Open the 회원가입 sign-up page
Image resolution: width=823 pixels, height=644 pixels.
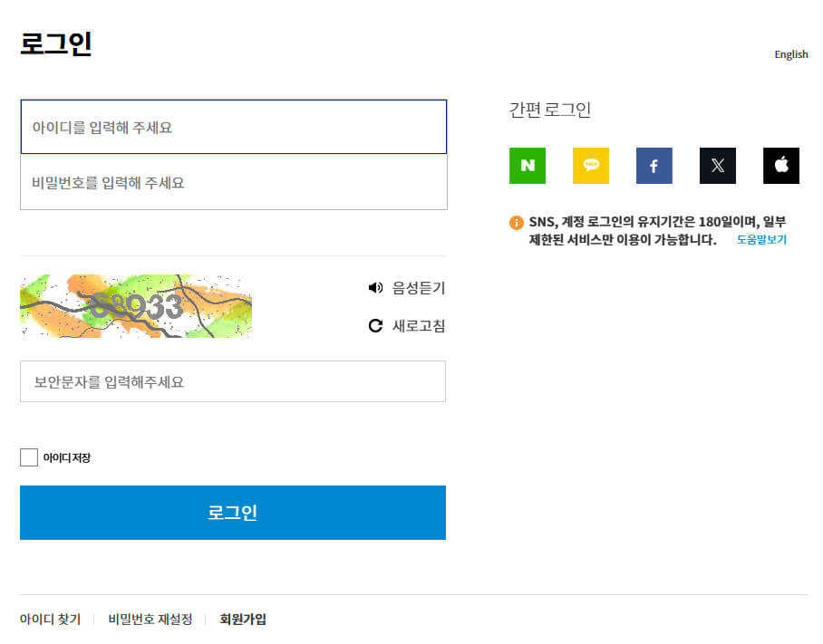pos(242,620)
